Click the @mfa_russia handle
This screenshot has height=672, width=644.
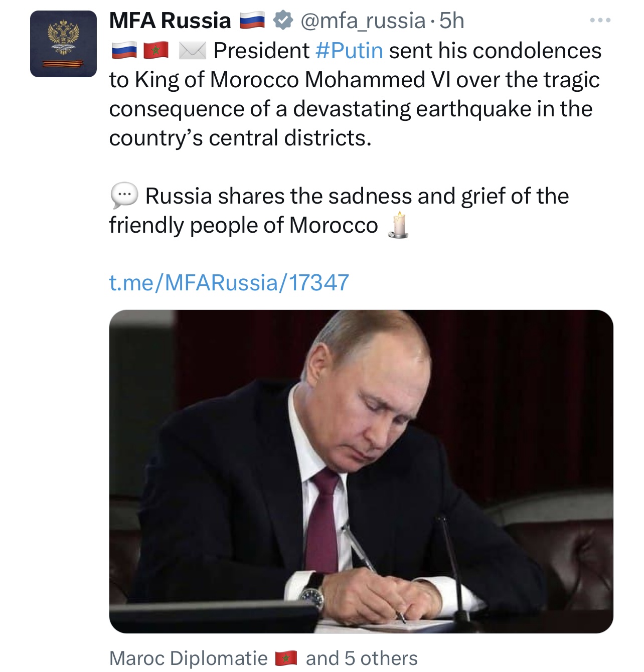[x=363, y=21]
